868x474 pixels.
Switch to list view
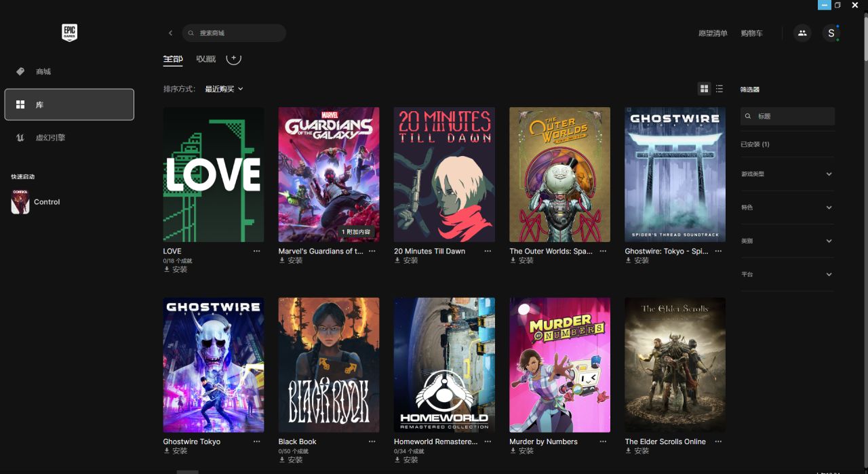coord(719,89)
